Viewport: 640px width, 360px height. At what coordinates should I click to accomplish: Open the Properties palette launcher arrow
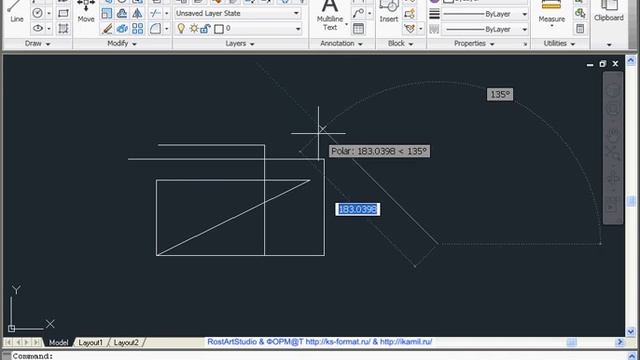coord(525,44)
